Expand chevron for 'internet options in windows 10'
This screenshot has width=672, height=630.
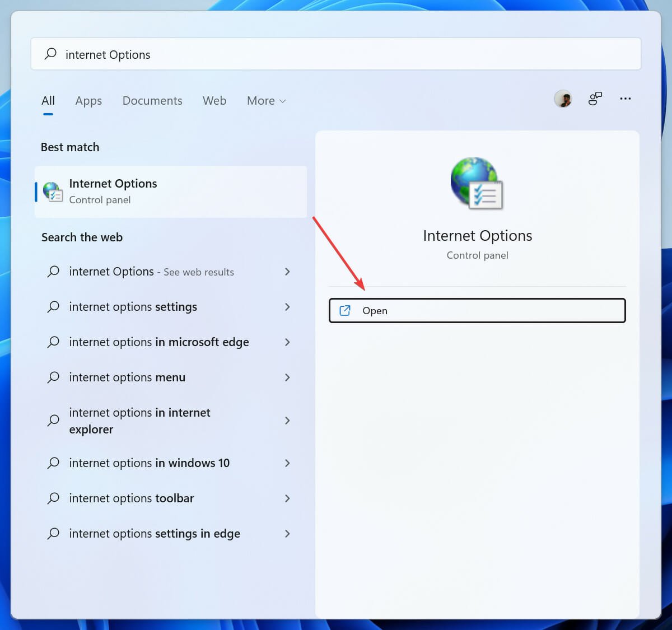click(287, 463)
